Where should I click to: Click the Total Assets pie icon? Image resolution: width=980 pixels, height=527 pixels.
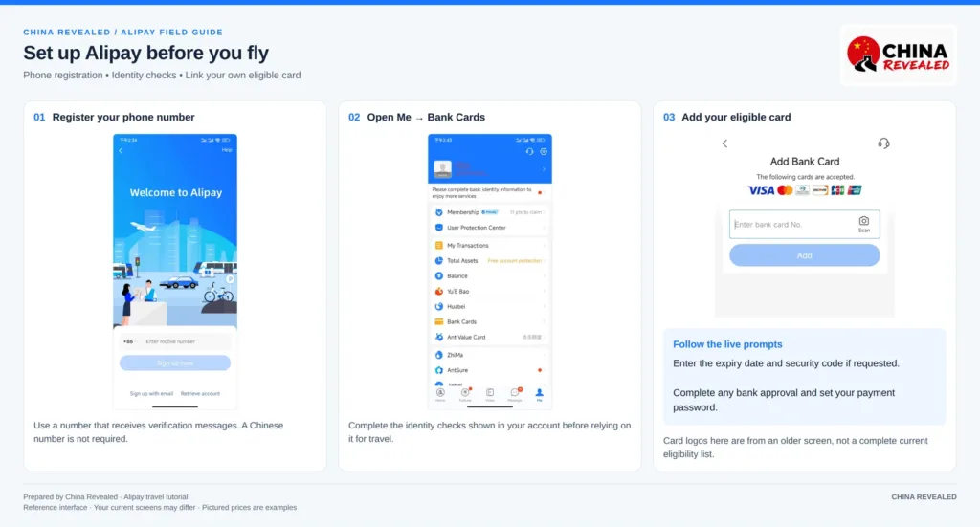click(x=438, y=260)
